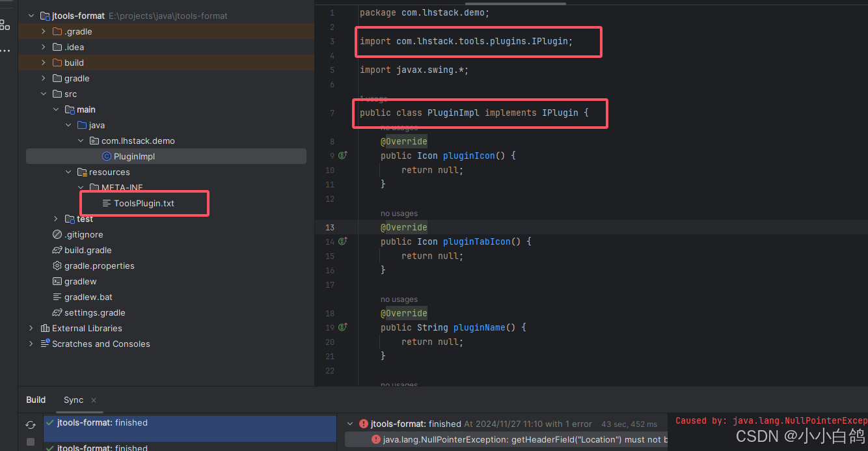This screenshot has height=451, width=868.
Task: Close the Sync tab
Action: pos(94,400)
